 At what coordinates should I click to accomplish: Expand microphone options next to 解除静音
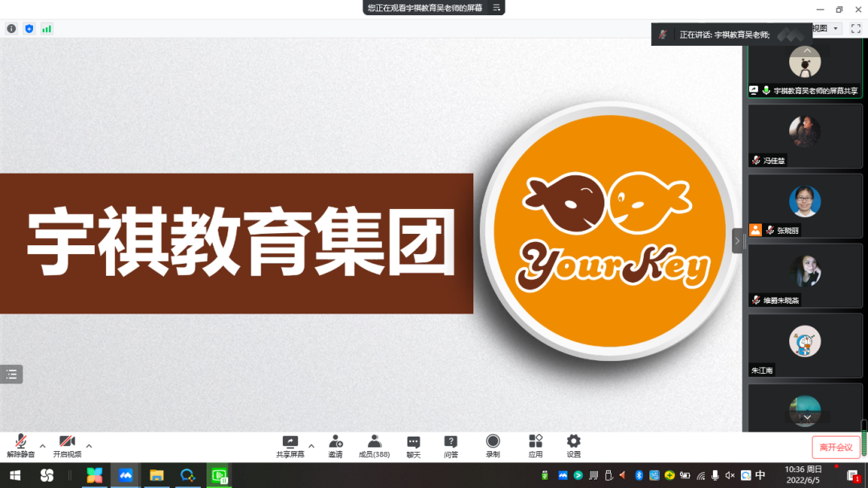[x=41, y=445]
